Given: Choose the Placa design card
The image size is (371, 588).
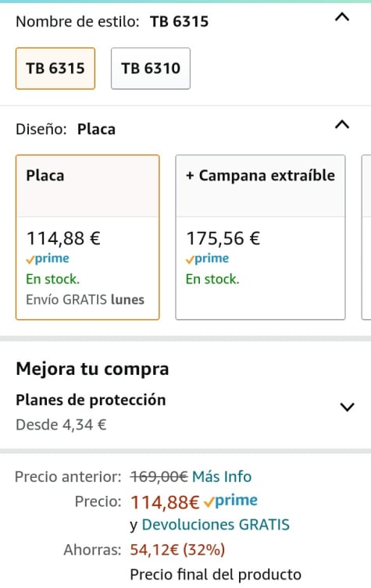Looking at the screenshot, I should (87, 237).
